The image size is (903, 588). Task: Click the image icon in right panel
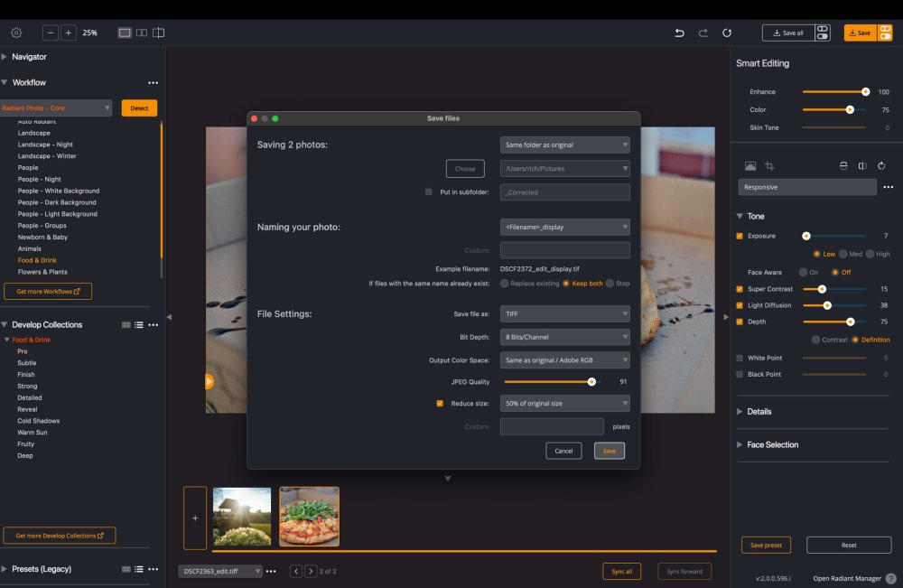tap(750, 166)
